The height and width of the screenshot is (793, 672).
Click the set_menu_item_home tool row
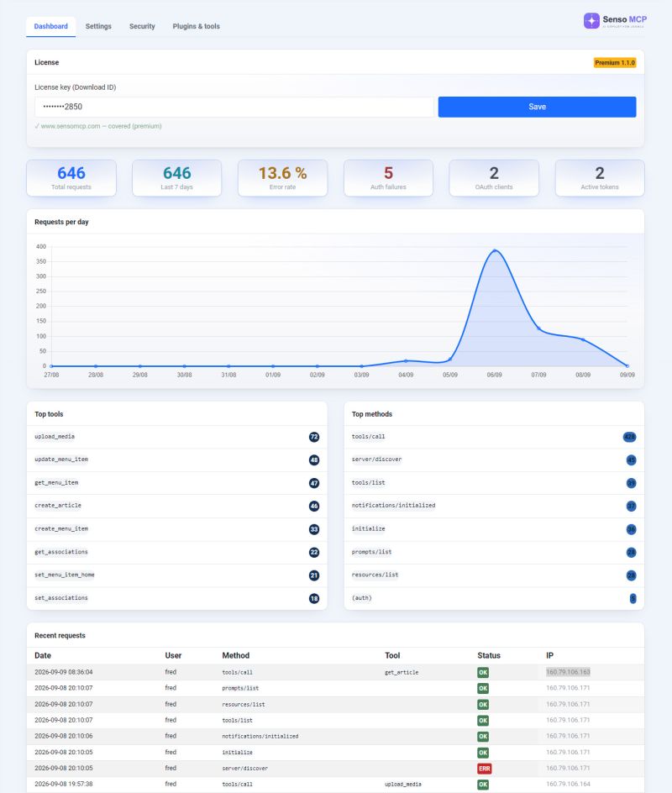[x=177, y=575]
